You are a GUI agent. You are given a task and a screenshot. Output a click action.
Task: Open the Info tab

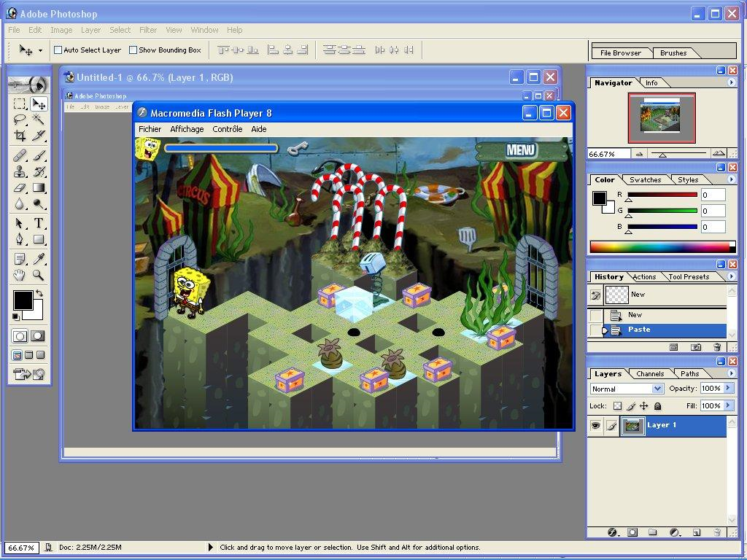651,83
